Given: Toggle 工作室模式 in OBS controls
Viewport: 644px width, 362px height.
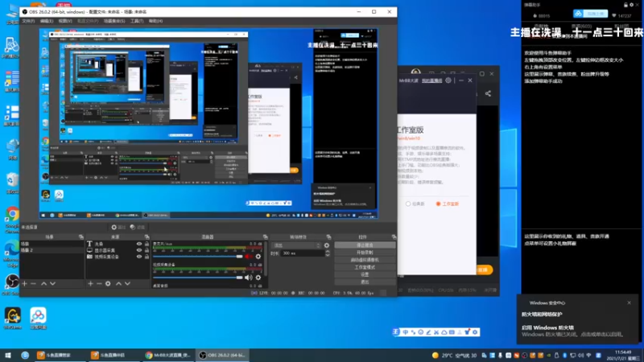Looking at the screenshot, I should tap(365, 267).
